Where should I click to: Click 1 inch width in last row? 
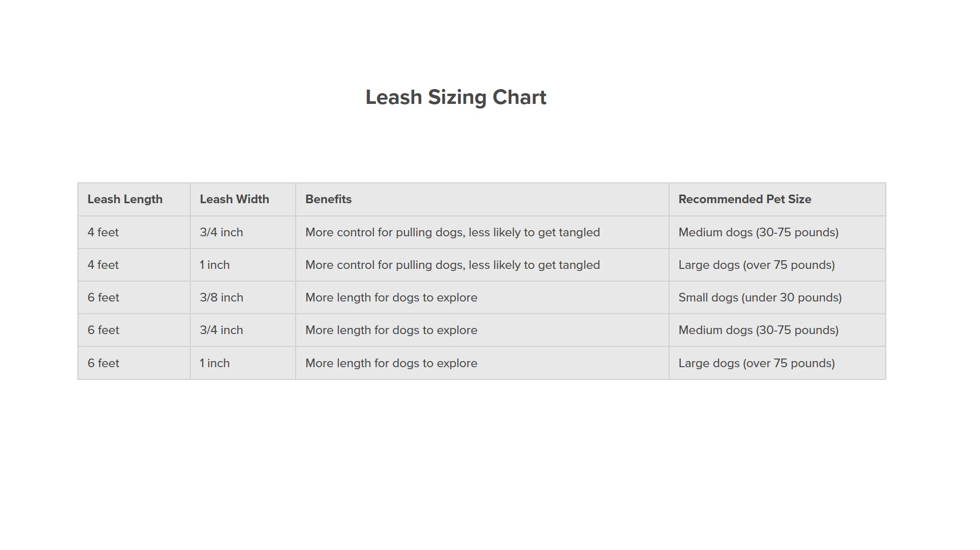[214, 363]
